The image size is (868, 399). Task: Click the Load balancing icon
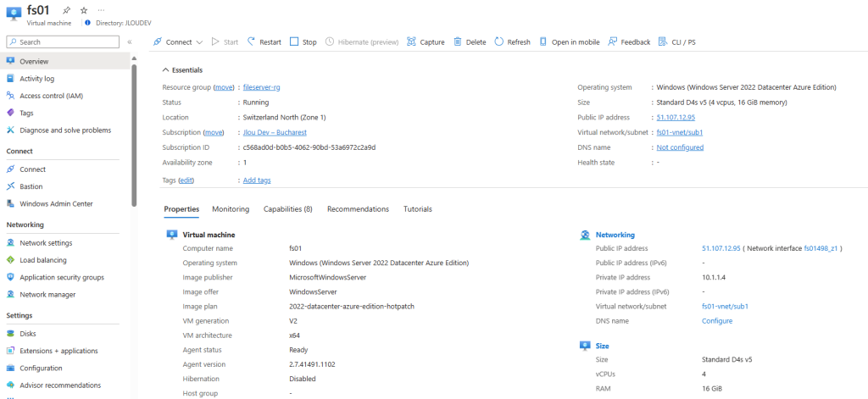pyautogui.click(x=10, y=260)
